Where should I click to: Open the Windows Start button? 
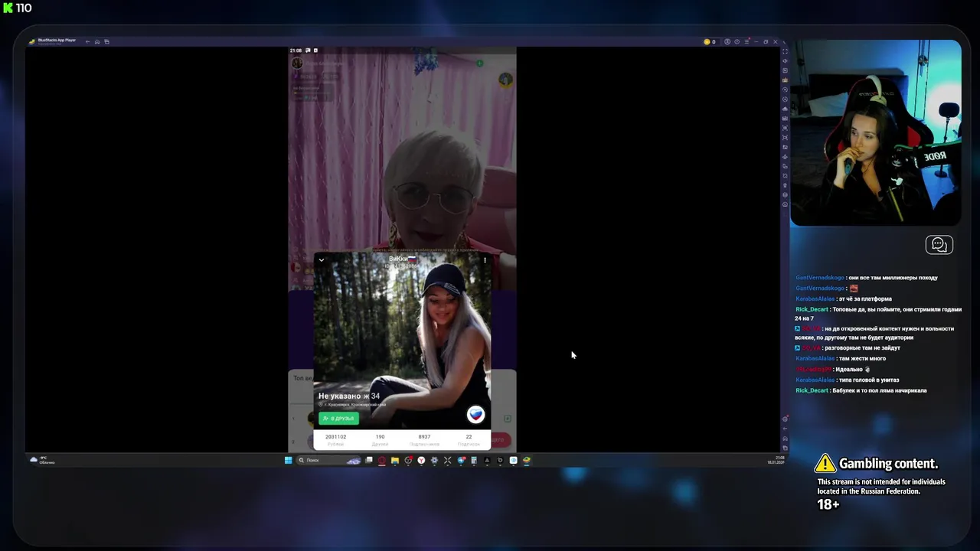[289, 460]
